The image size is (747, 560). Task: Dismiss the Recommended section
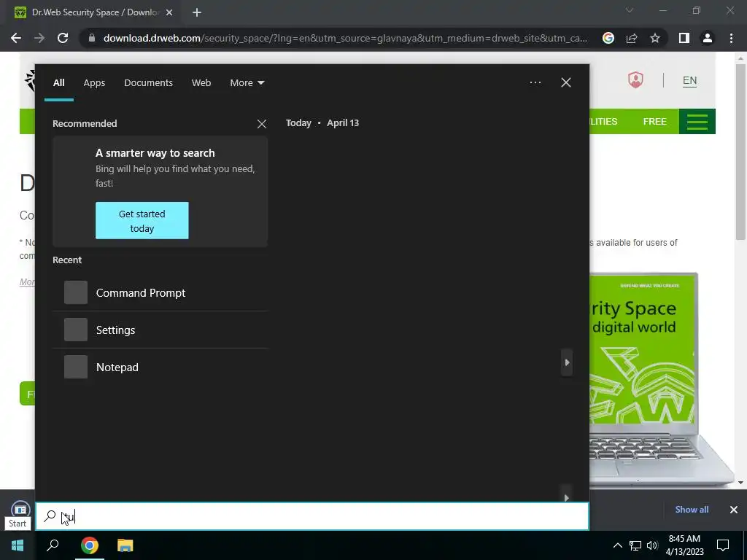[262, 124]
